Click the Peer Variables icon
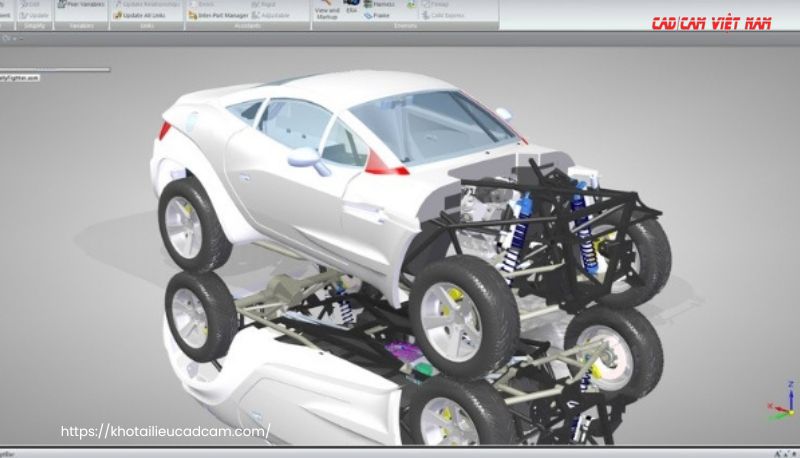The width and height of the screenshot is (800, 458). click(x=78, y=4)
